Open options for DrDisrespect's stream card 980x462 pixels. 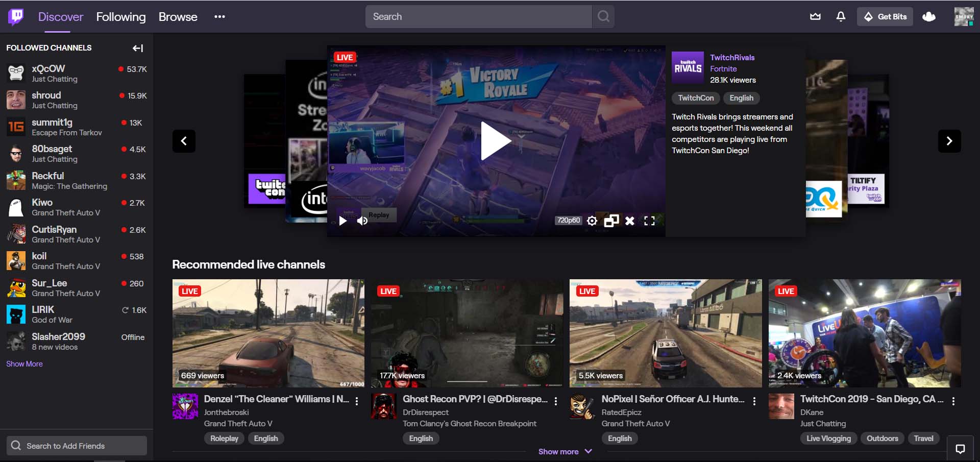(555, 402)
